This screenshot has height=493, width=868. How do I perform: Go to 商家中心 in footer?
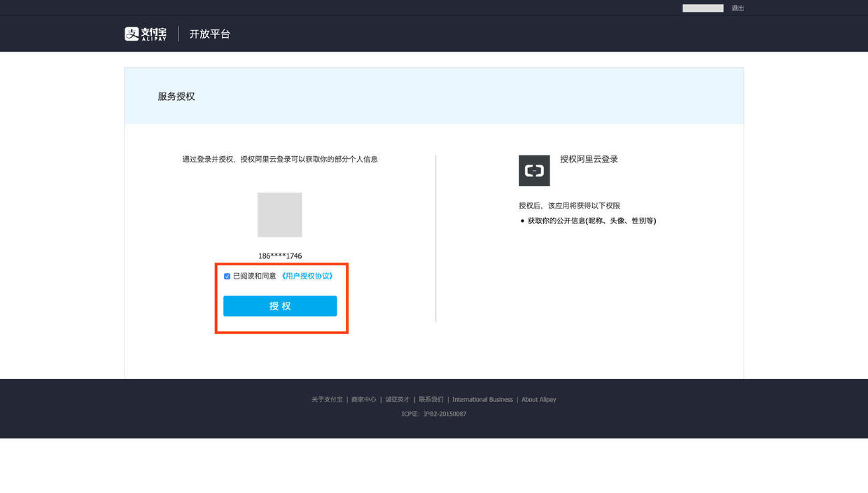363,400
